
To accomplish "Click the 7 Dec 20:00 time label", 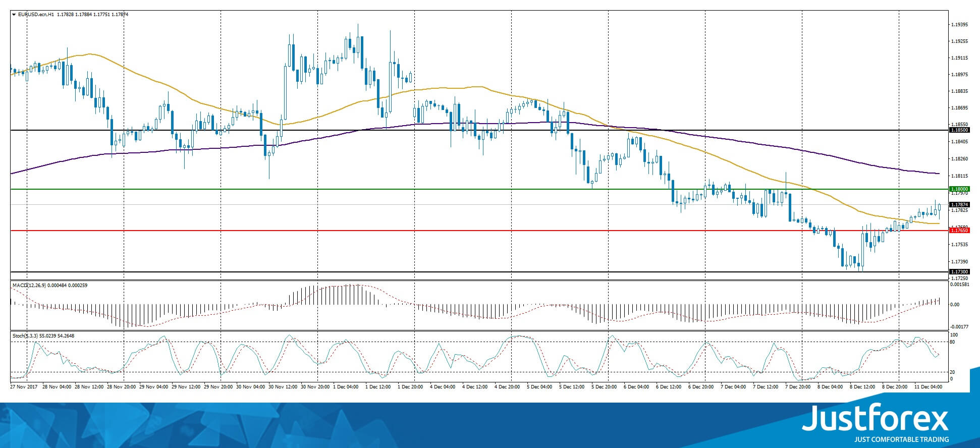I will (x=798, y=387).
